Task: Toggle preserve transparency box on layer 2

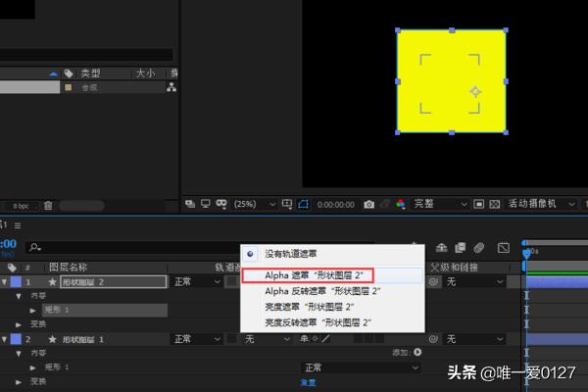Action: pos(232,339)
